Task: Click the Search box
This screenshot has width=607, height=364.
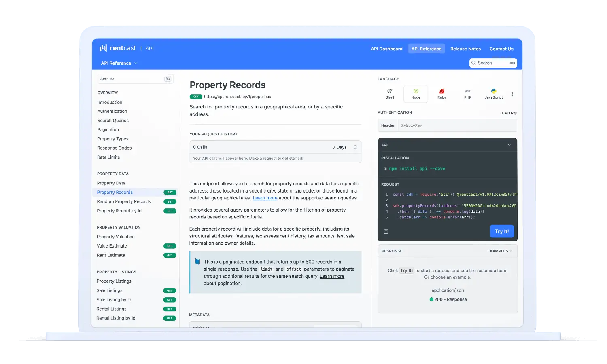Action: pyautogui.click(x=493, y=63)
